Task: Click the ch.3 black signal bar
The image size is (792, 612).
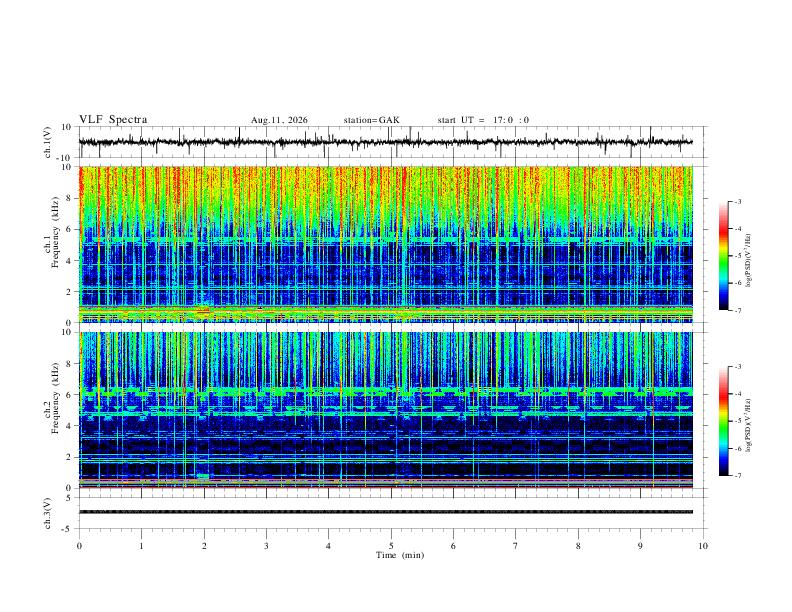Action: [x=386, y=512]
